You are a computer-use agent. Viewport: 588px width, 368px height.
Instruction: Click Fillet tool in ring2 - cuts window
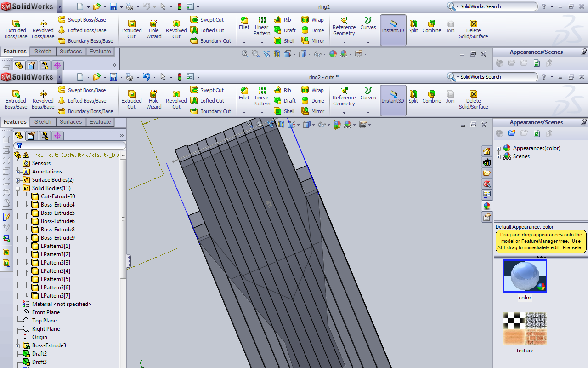[244, 94]
